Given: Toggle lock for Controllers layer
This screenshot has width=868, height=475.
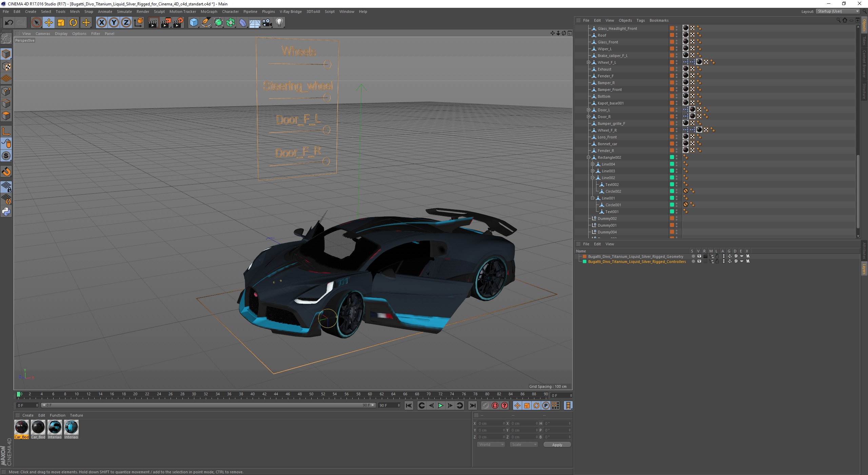Looking at the screenshot, I should tap(717, 262).
